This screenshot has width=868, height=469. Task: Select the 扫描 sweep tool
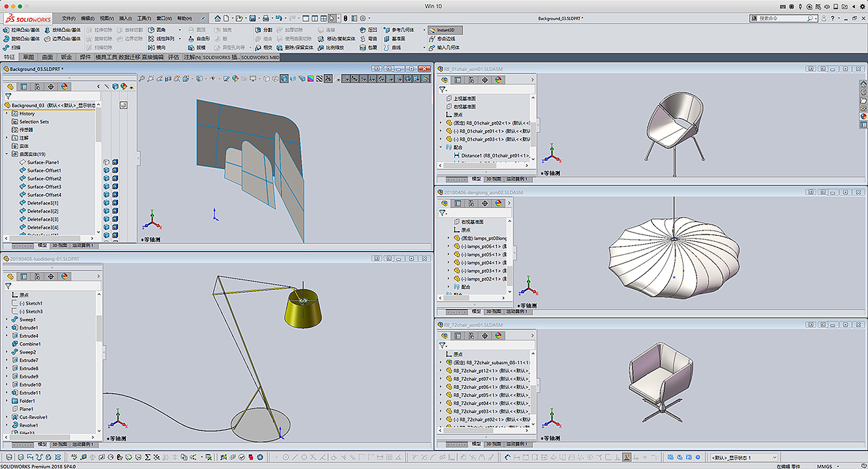[12, 47]
